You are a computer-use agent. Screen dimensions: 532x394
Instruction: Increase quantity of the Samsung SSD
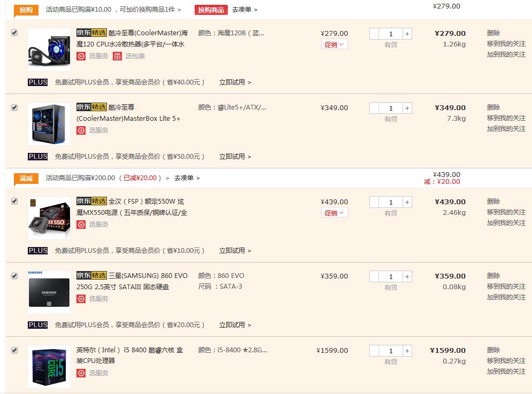pyautogui.click(x=407, y=276)
